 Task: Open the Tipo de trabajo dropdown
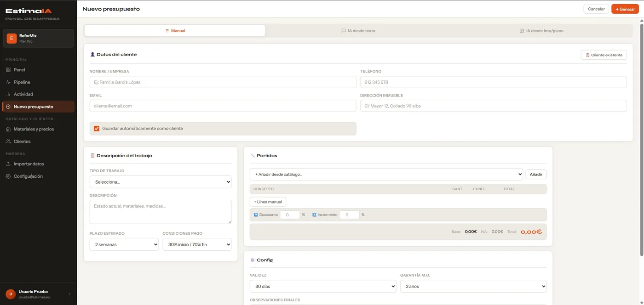tap(161, 182)
